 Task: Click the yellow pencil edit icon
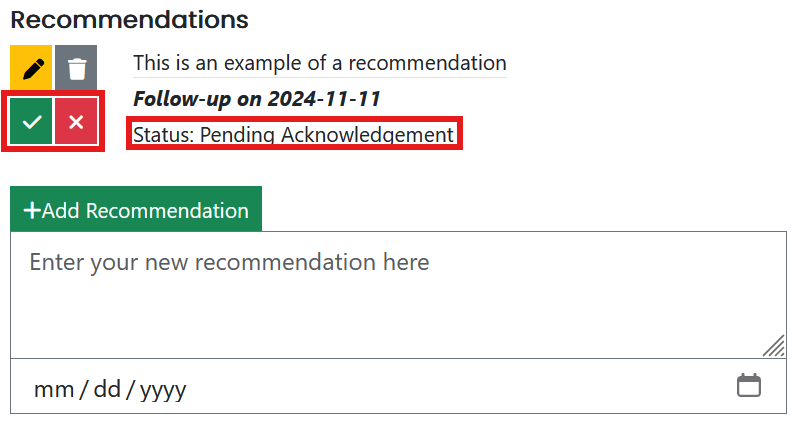click(x=32, y=69)
